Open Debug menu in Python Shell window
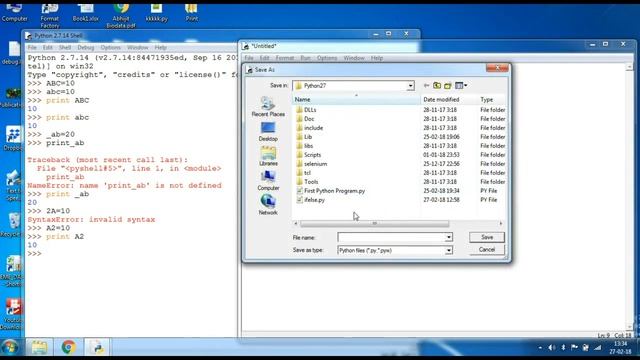This screenshot has width=640, height=360. [86, 47]
